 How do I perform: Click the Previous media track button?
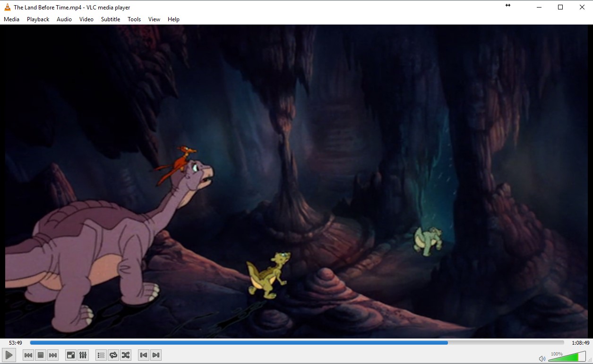click(28, 355)
